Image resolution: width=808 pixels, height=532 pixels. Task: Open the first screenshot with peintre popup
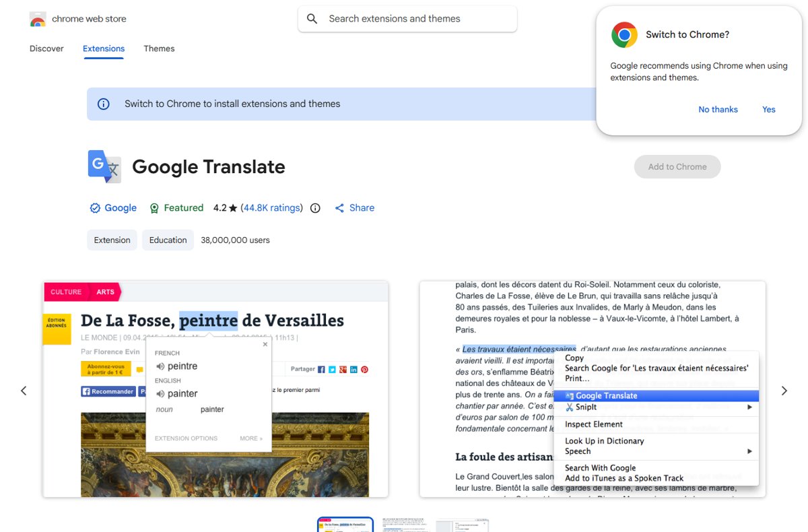[x=215, y=389]
